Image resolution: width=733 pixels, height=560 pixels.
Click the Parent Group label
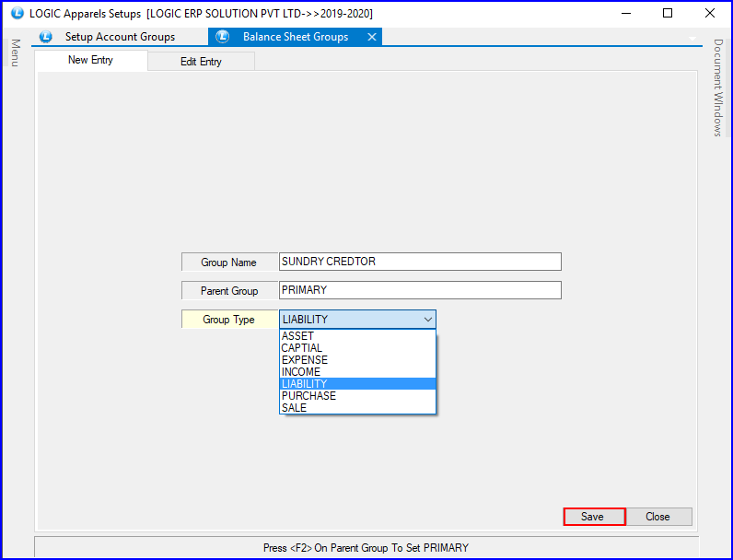point(229,291)
